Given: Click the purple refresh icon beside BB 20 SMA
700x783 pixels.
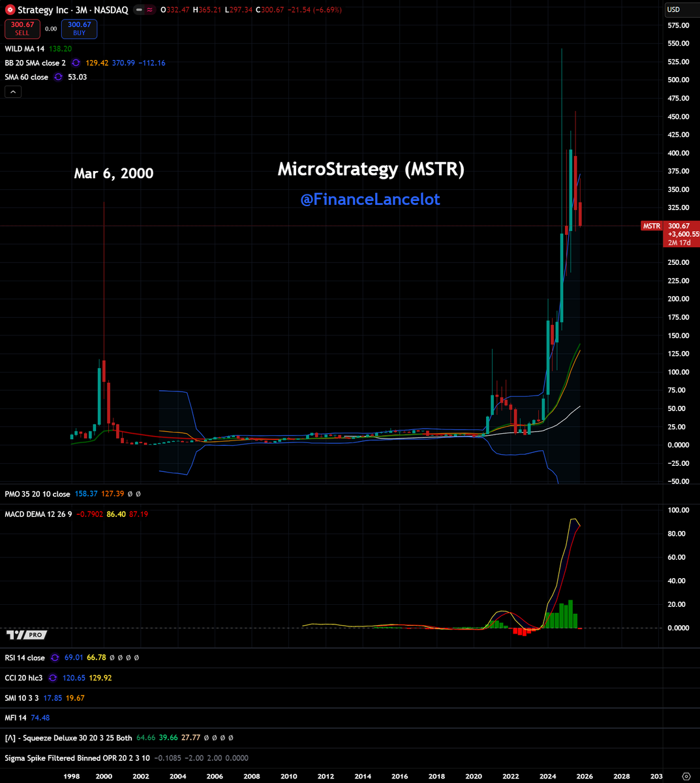Looking at the screenshot, I should coord(76,63).
